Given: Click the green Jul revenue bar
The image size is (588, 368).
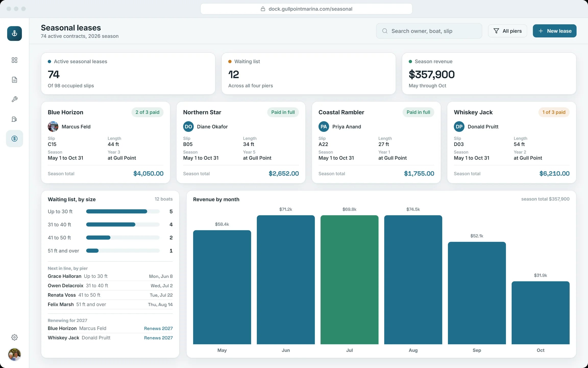Looking at the screenshot, I should tap(349, 280).
